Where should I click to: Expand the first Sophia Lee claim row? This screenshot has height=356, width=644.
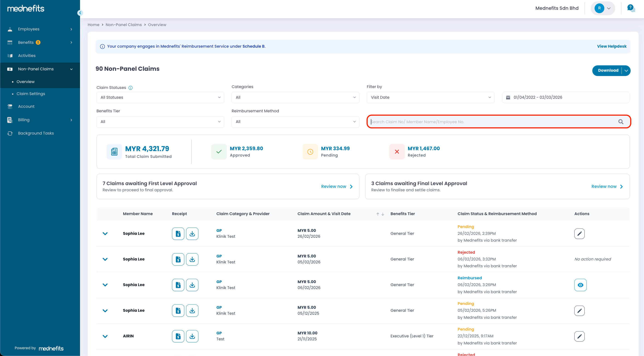(x=105, y=233)
